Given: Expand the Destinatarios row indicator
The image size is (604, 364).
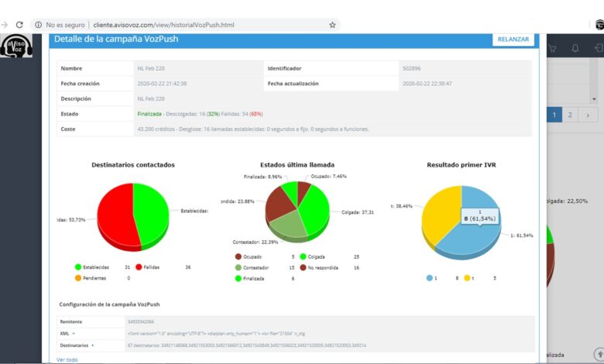Looking at the screenshot, I should point(92,345).
